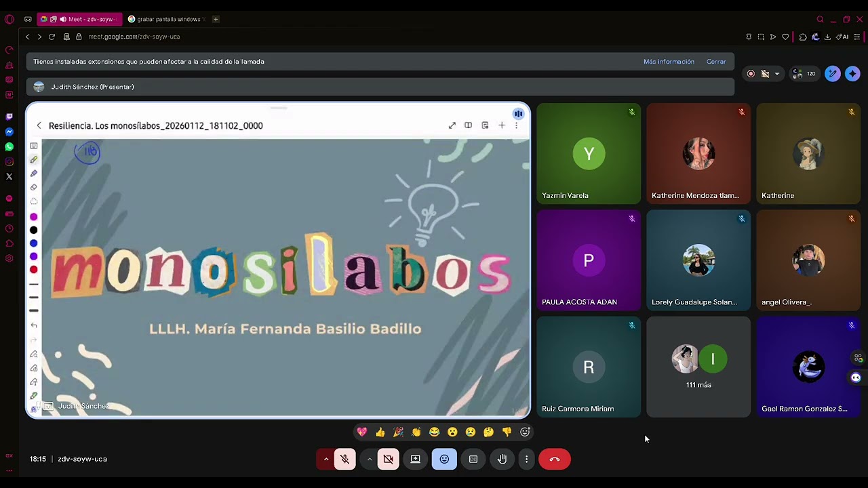Open a new browser tab with the plus button

tap(216, 19)
